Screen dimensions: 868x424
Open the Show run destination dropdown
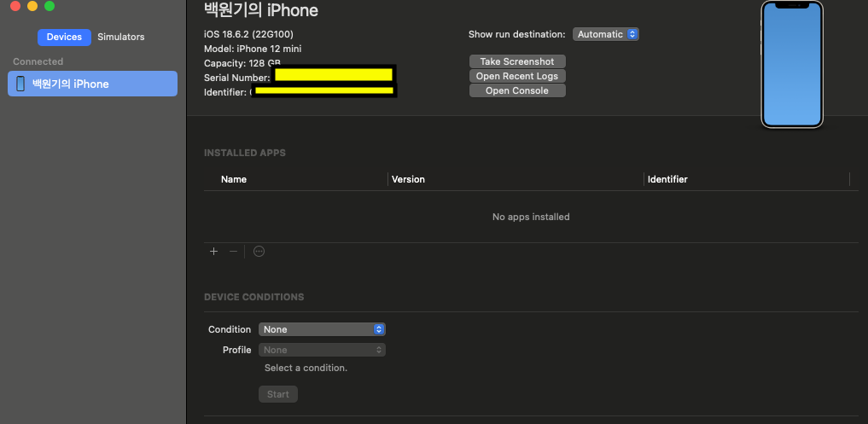[606, 34]
